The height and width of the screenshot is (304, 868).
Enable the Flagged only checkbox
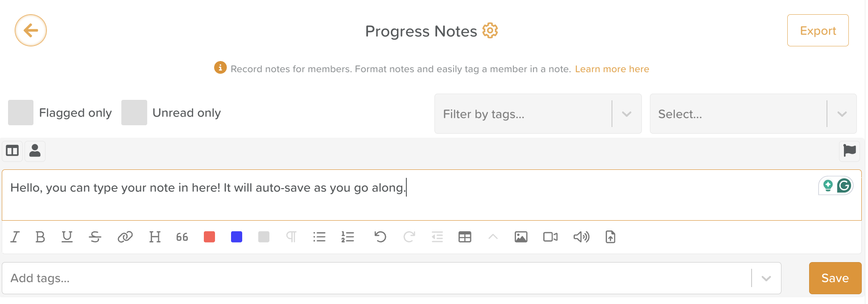[21, 112]
